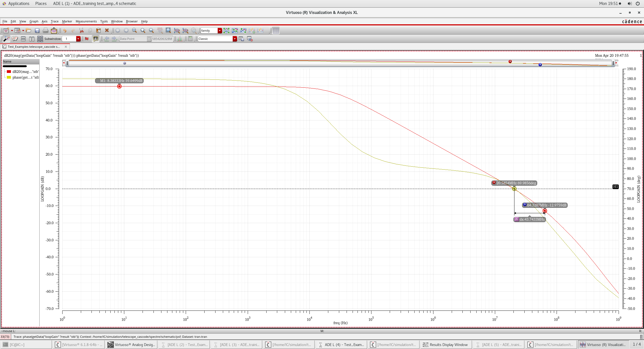Open the Marker menu

pos(67,21)
